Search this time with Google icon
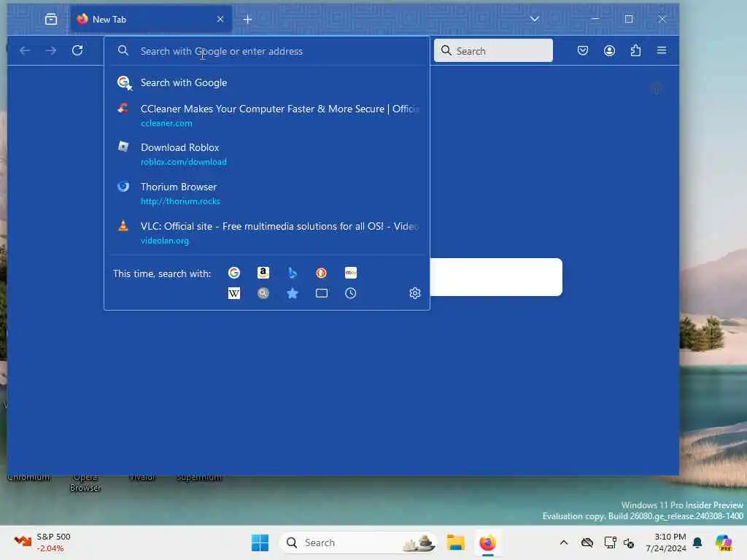 click(x=234, y=273)
